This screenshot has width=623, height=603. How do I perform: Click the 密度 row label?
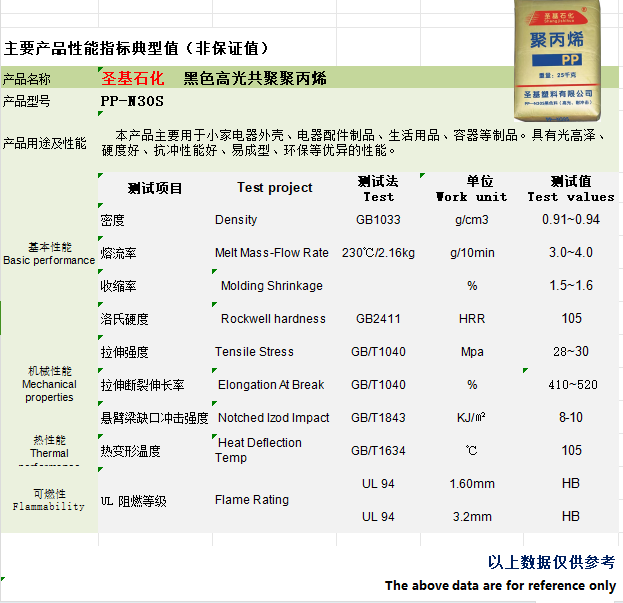112,220
